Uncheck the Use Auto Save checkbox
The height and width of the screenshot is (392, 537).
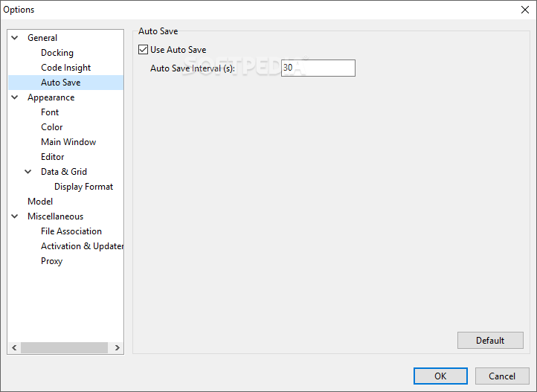pos(144,50)
